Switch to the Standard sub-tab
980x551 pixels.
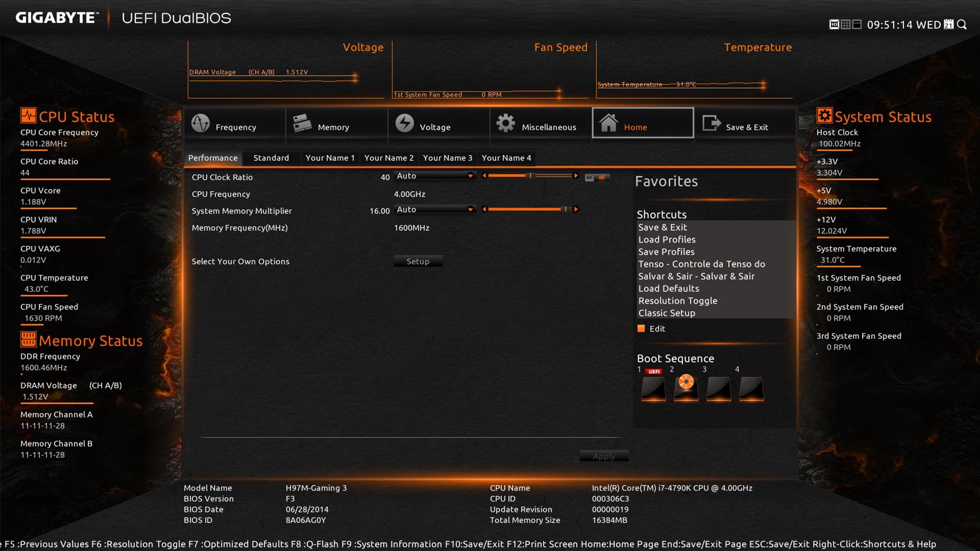click(x=271, y=158)
